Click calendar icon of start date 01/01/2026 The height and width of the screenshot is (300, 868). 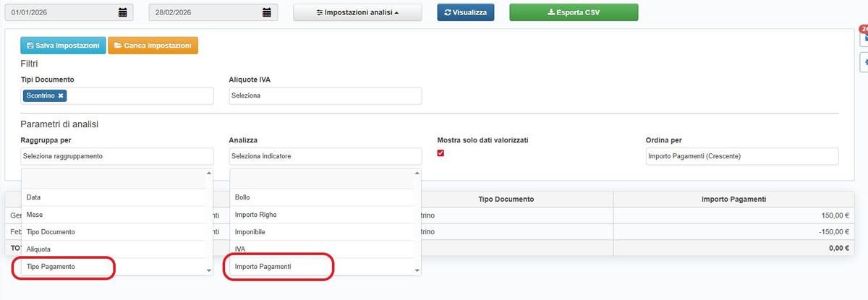[122, 12]
